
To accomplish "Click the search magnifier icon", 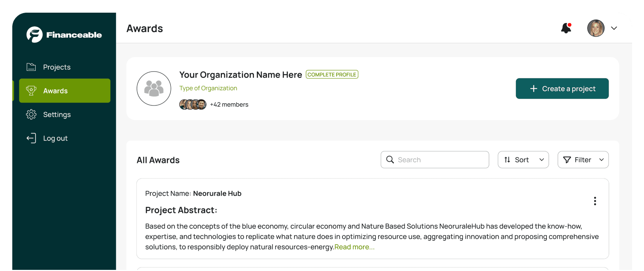I will point(390,160).
